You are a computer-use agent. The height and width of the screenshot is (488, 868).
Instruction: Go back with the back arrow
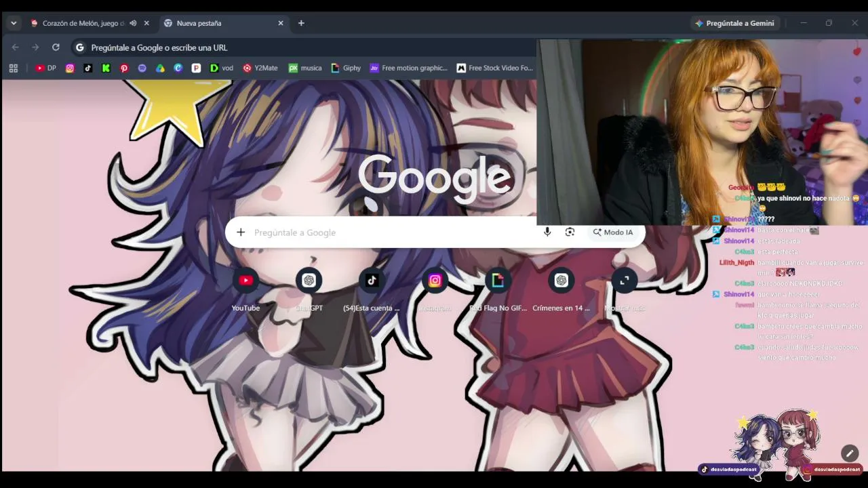[16, 47]
